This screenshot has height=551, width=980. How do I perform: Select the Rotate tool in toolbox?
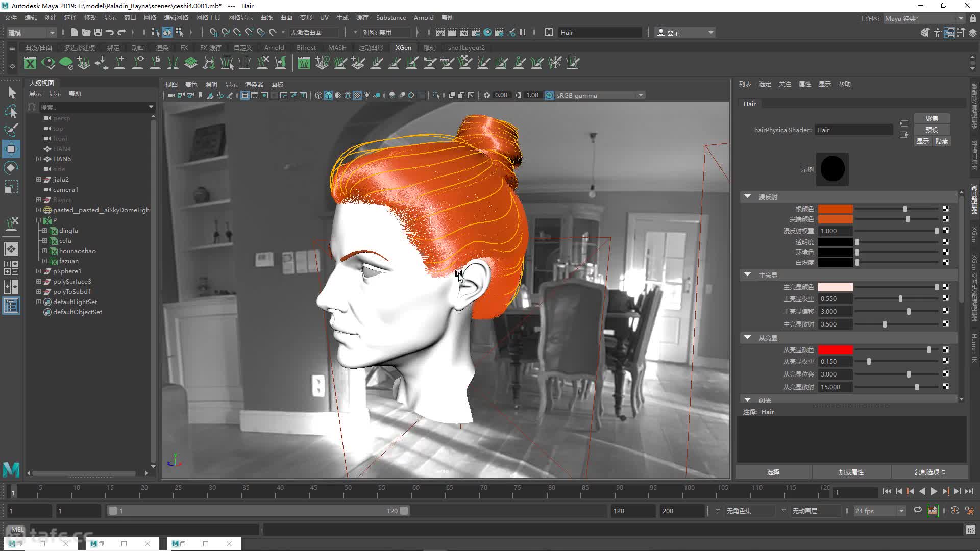point(11,168)
